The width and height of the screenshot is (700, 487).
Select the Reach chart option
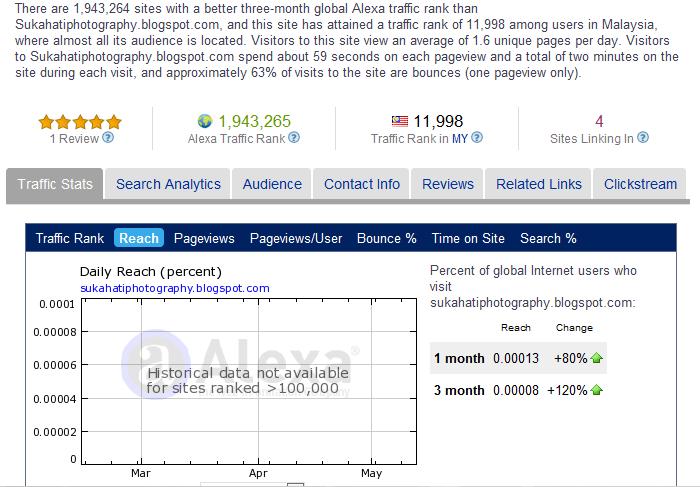(x=139, y=238)
